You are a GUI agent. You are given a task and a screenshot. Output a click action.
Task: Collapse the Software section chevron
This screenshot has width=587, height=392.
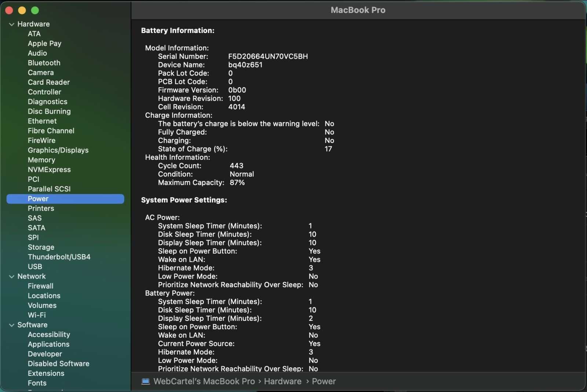pyautogui.click(x=12, y=325)
